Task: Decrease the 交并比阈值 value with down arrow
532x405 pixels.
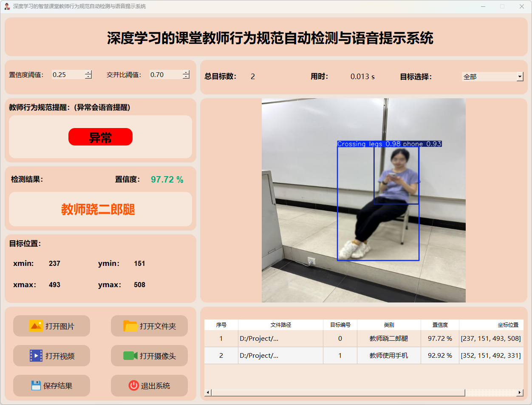Action: (186, 77)
